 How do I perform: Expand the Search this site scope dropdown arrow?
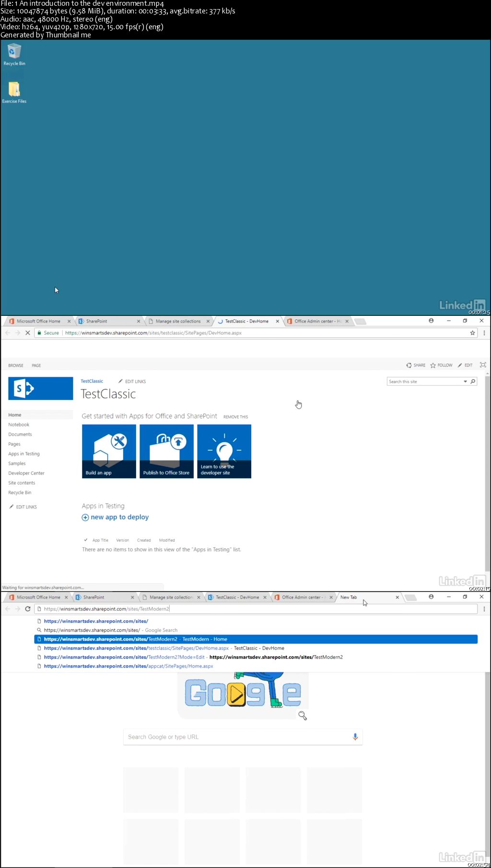[465, 382]
